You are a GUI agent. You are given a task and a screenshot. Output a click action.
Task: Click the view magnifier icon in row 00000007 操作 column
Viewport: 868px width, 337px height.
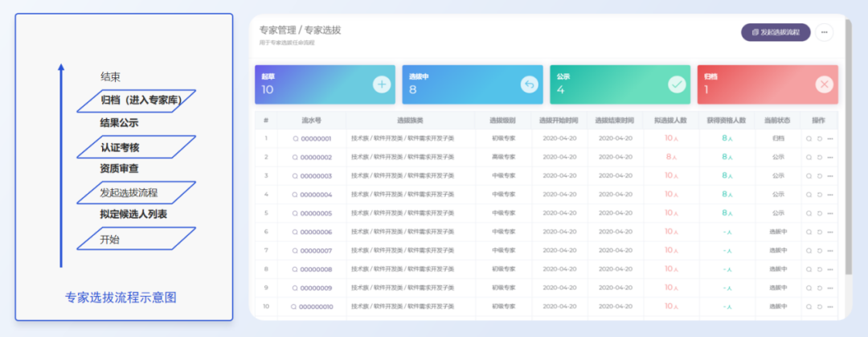[x=809, y=250]
